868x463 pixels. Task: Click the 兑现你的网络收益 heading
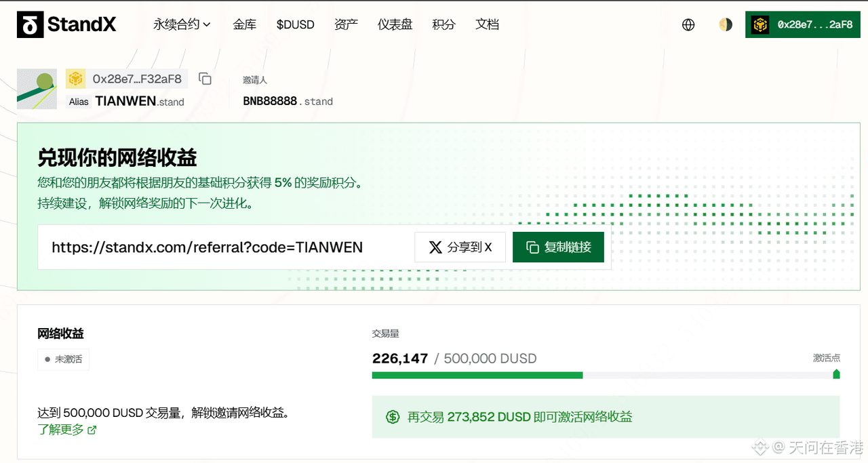pos(117,158)
